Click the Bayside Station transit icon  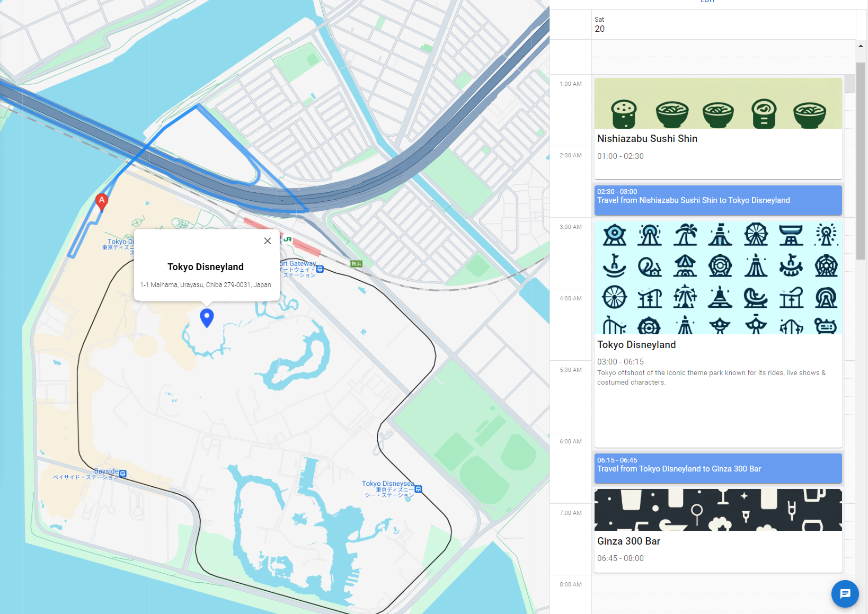(123, 474)
